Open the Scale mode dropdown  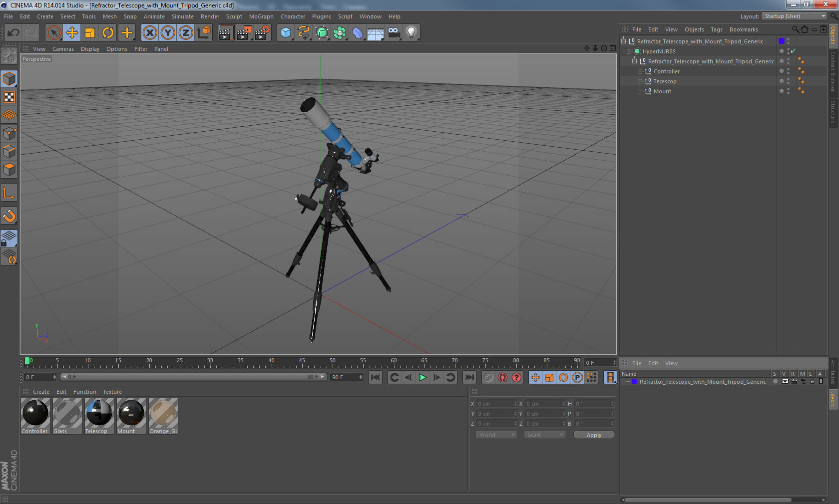(545, 435)
